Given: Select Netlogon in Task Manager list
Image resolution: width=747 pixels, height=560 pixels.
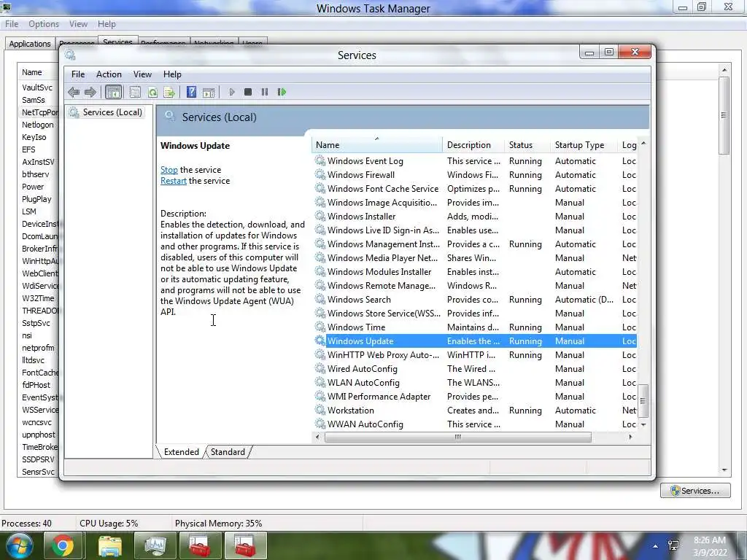Looking at the screenshot, I should (38, 125).
